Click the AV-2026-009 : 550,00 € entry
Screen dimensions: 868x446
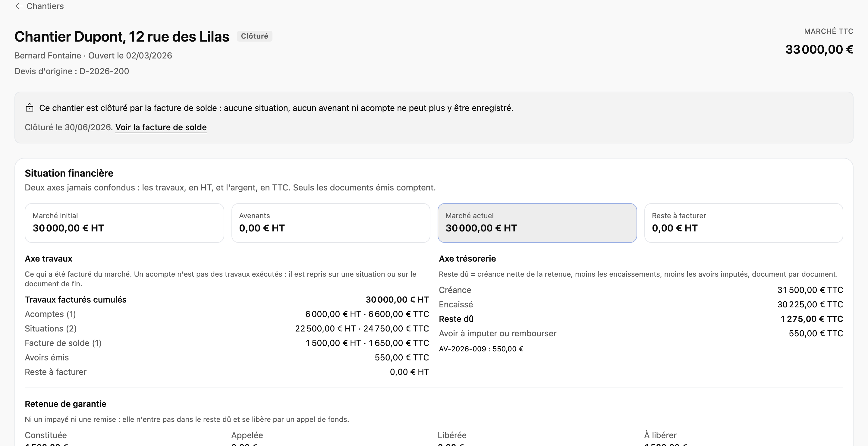click(481, 349)
